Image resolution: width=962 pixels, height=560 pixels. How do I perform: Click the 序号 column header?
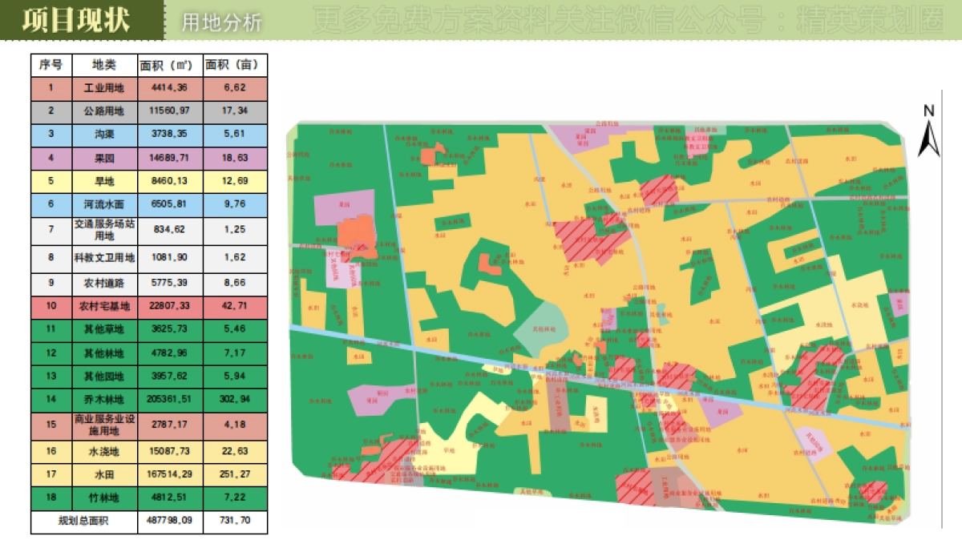click(x=51, y=65)
